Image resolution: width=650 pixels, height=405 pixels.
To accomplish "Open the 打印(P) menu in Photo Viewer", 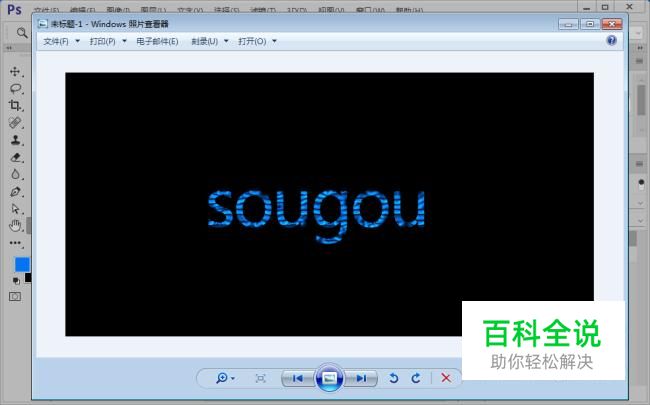I will [102, 41].
